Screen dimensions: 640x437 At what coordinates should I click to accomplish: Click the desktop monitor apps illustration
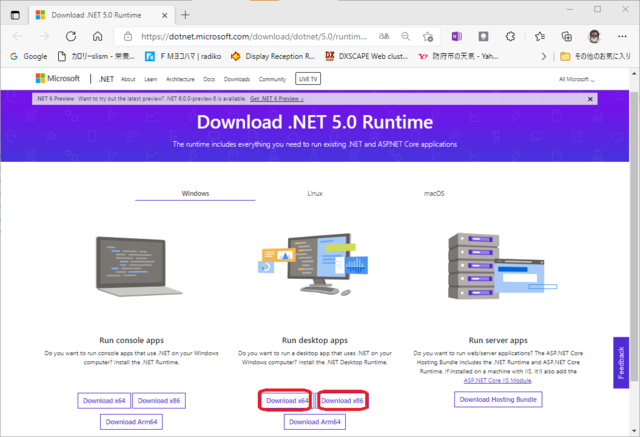(314, 264)
